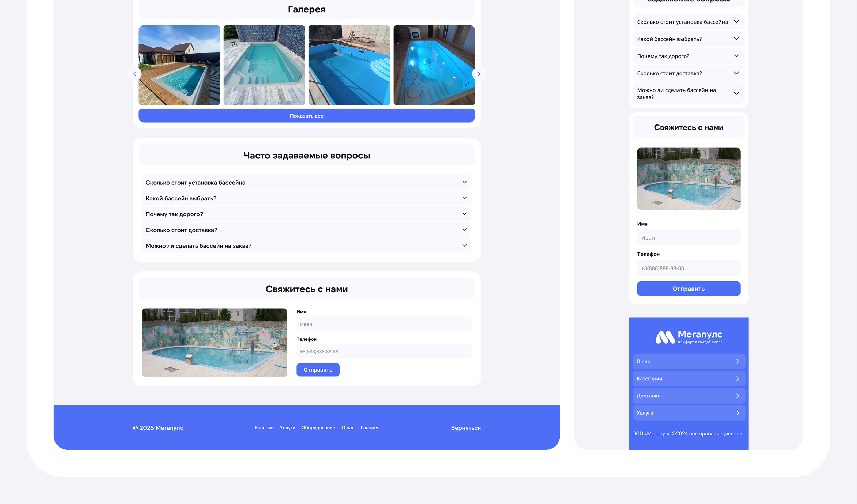
Task: Open Бассейн link in footer menu
Action: 264,427
